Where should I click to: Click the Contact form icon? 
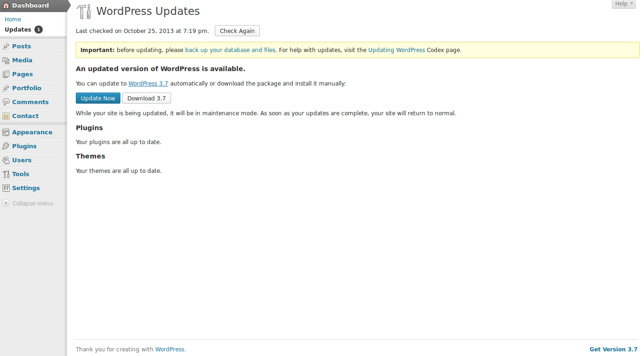coord(6,116)
